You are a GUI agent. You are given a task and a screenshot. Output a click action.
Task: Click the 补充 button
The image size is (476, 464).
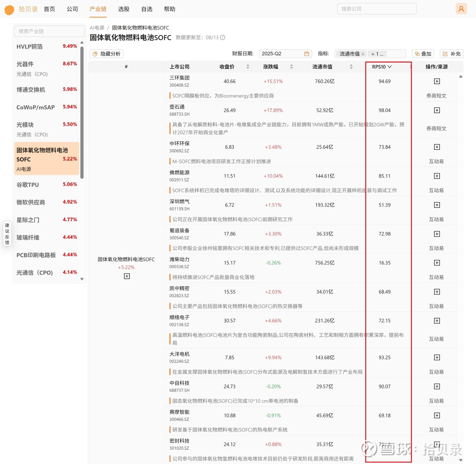pyautogui.click(x=451, y=54)
